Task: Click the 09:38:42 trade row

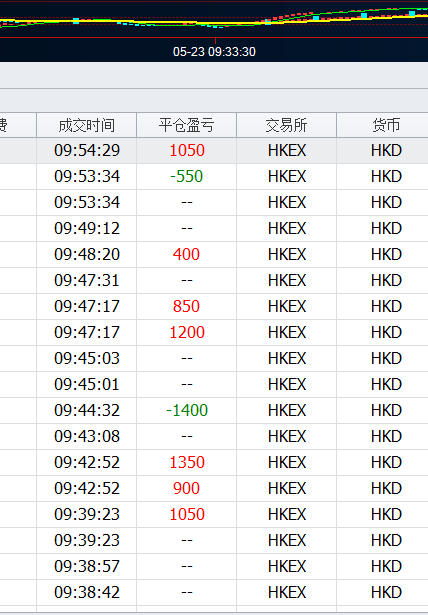Action: point(214,592)
